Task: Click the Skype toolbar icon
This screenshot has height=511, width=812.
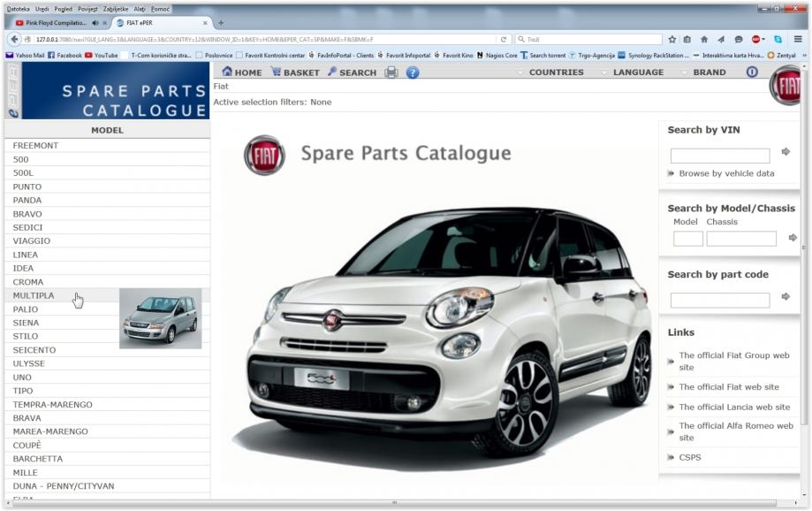Action: [778, 39]
